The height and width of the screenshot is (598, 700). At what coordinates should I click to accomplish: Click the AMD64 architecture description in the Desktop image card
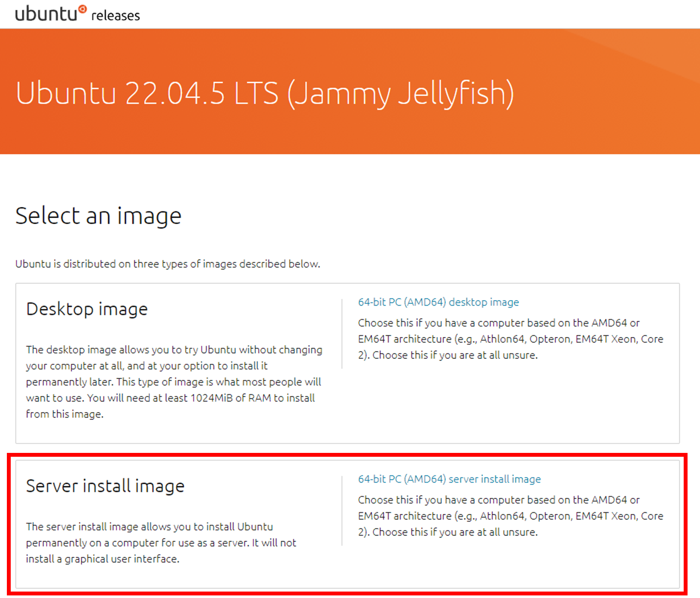(x=511, y=339)
